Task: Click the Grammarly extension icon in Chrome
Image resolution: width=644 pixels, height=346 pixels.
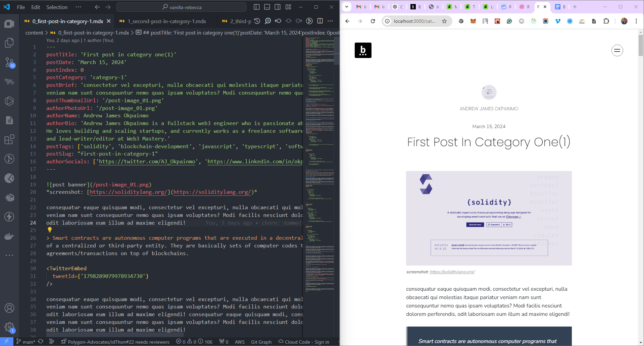Action: [x=509, y=21]
